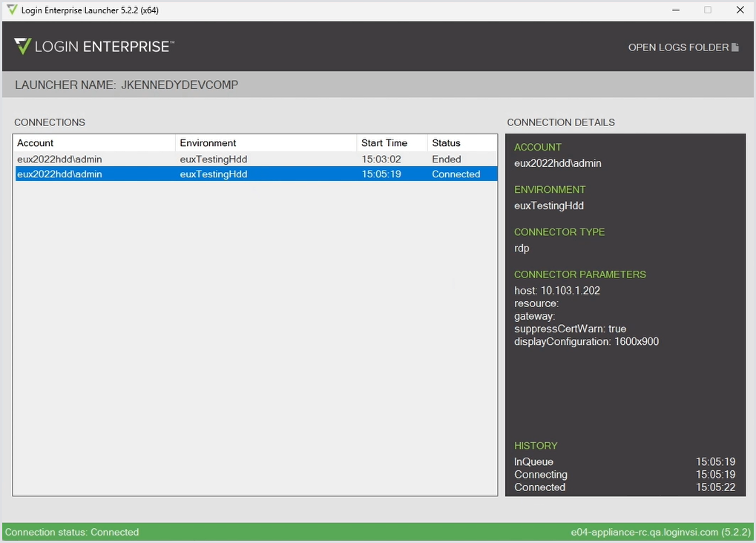Click the Start Time column header
The image size is (756, 543).
384,143
